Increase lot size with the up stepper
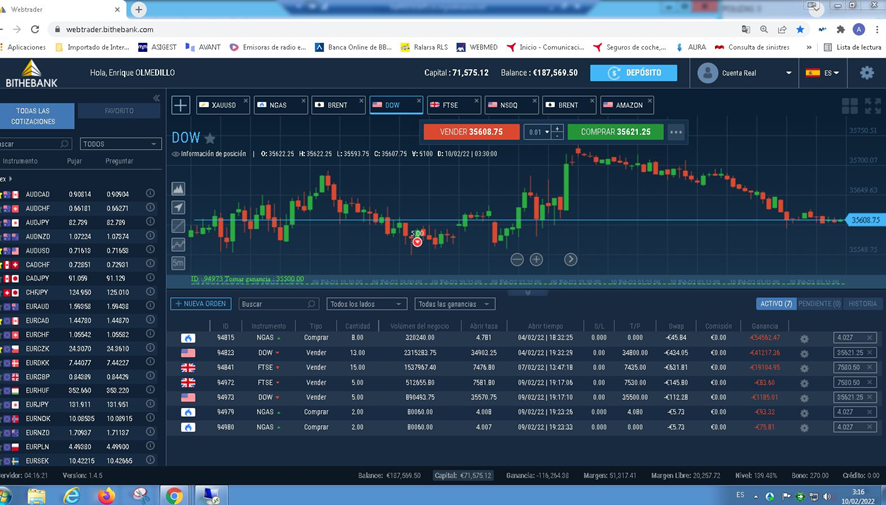Viewport: 886px width, 505px height. tap(557, 128)
